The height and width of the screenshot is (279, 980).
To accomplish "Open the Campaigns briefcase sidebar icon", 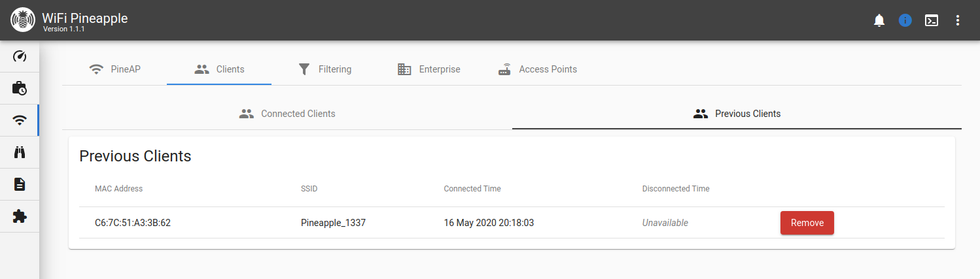I will pyautogui.click(x=20, y=88).
